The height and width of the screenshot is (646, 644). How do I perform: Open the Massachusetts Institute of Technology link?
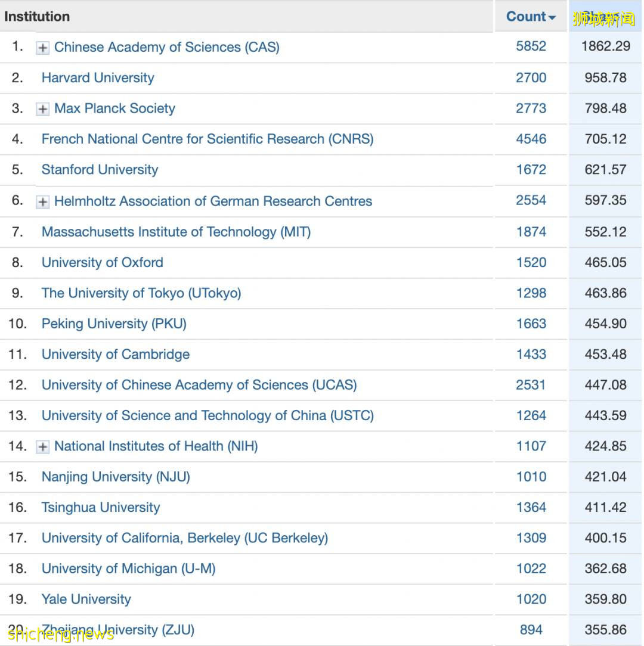(176, 232)
